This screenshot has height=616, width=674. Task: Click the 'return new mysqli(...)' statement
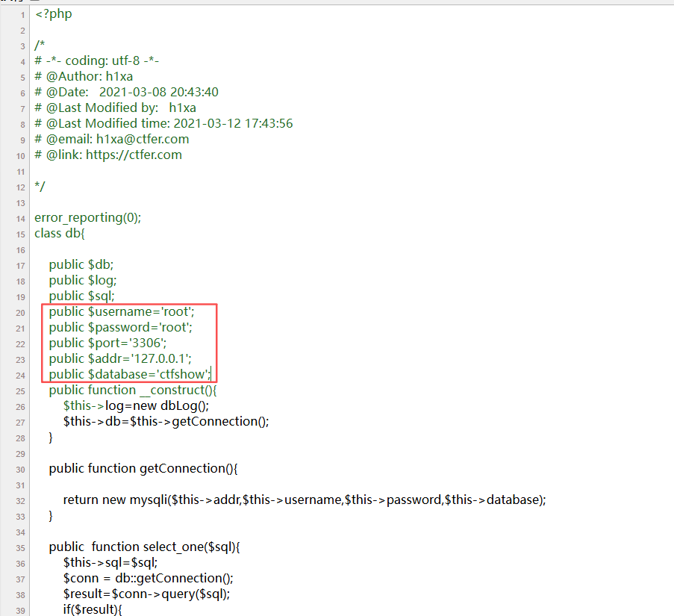305,500
